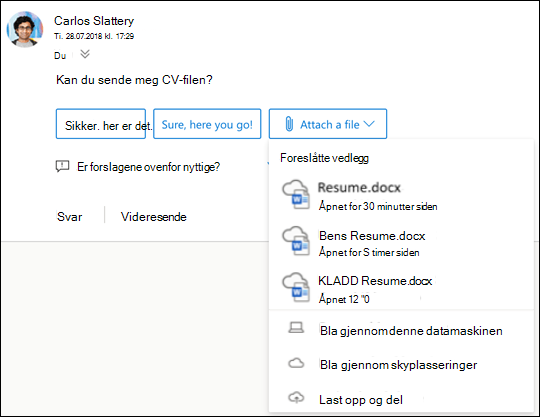This screenshot has height=417, width=540.
Task: Click the cloud upload icon for 'Last opp og del'
Action: [x=296, y=398]
